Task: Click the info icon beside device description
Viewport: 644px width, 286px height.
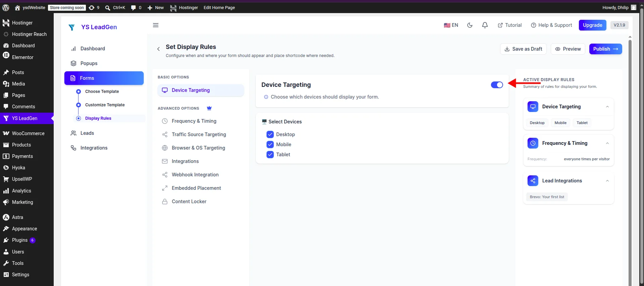Action: 266,97
